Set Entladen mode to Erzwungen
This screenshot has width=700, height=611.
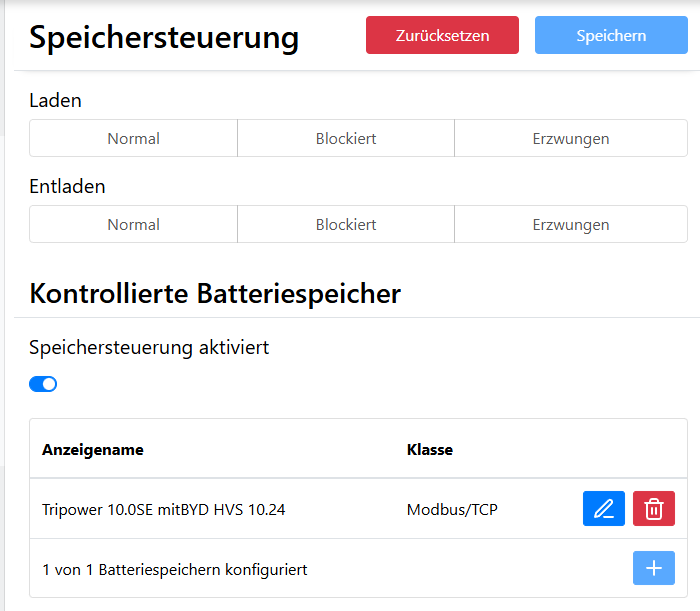[x=571, y=225]
